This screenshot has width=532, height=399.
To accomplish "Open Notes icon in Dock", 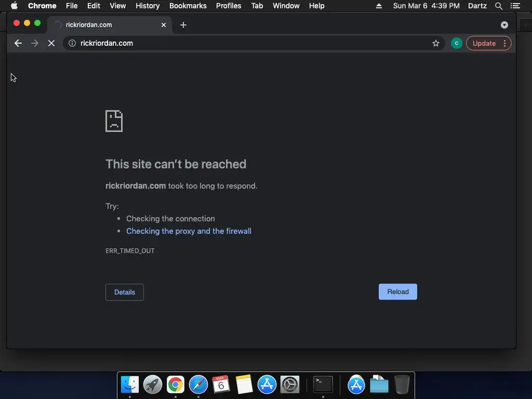I will (244, 384).
